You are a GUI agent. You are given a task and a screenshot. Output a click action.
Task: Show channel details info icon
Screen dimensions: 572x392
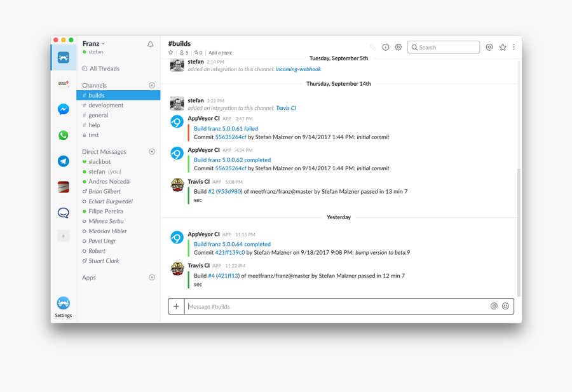386,47
